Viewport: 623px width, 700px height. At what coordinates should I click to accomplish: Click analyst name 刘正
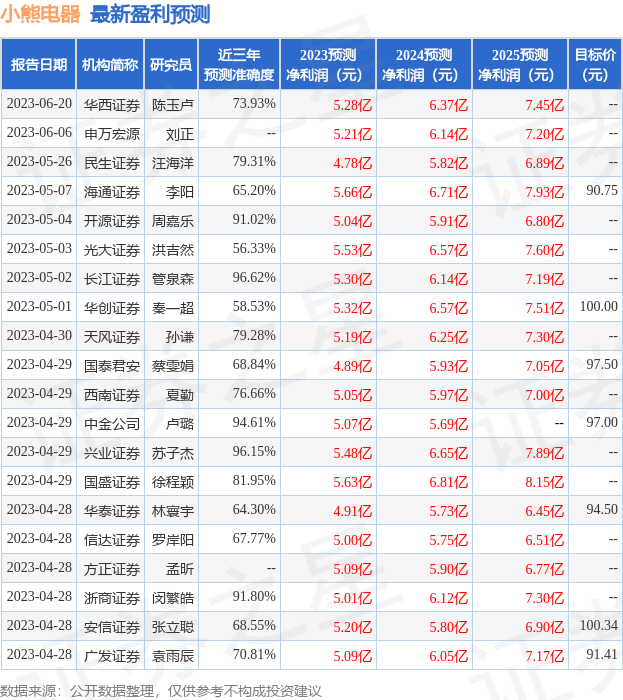[x=180, y=133]
